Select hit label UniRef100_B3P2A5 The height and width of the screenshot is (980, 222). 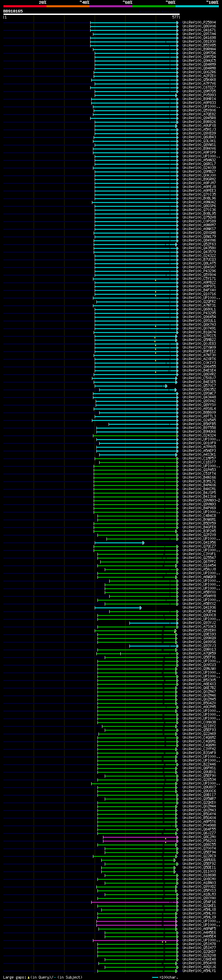[x=199, y=531]
